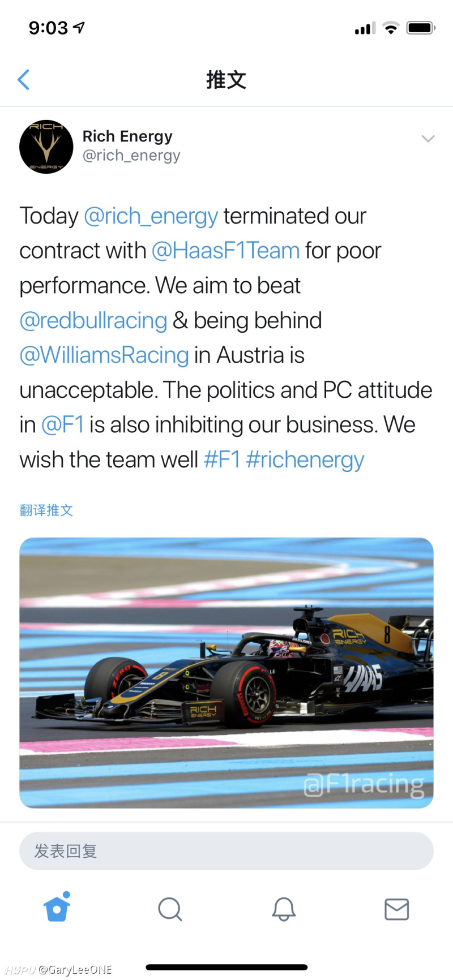Open the @WilliamsRacing mention

104,355
